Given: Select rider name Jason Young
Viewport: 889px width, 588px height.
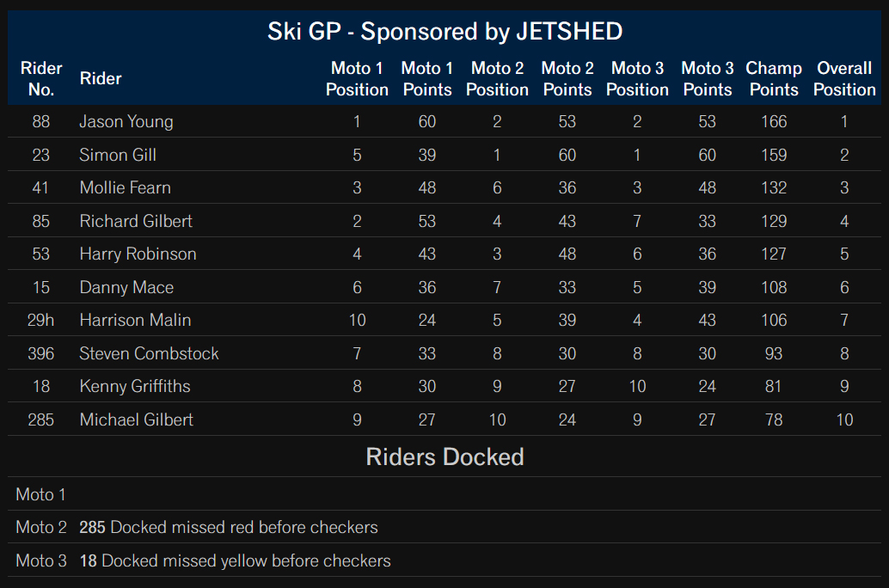Looking at the screenshot, I should click(x=126, y=122).
